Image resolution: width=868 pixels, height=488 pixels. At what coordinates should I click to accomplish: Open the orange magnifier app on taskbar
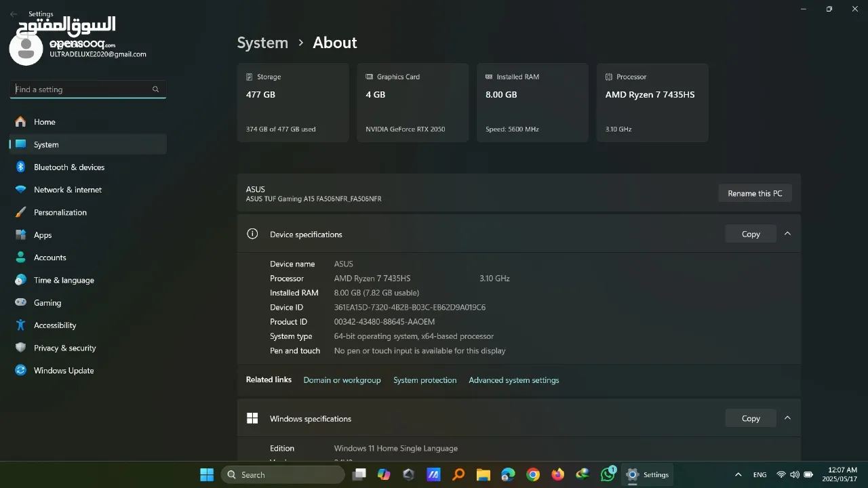click(x=458, y=474)
